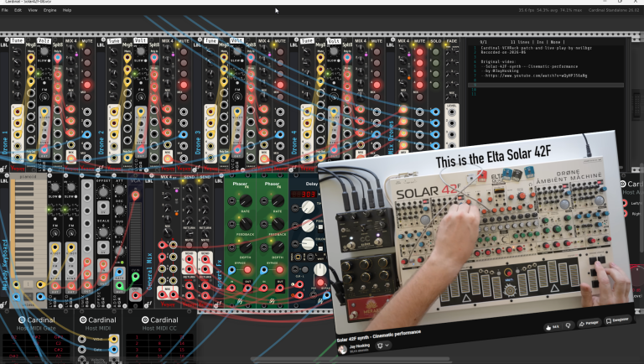Unmute channel 1 in Mix Drones MUTE module
Screen dimensions: 644x364
pos(420,52)
